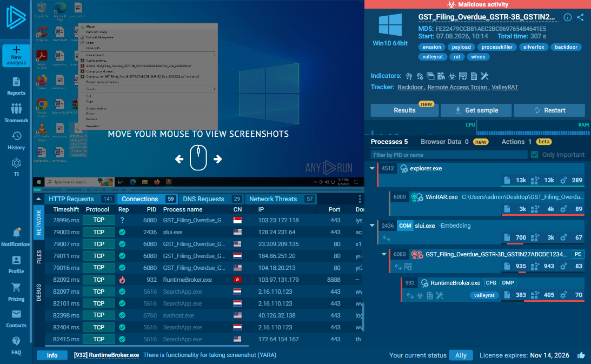
Task: Click the valleyrat tag on RuntimeBroker.exe
Action: coord(484,295)
